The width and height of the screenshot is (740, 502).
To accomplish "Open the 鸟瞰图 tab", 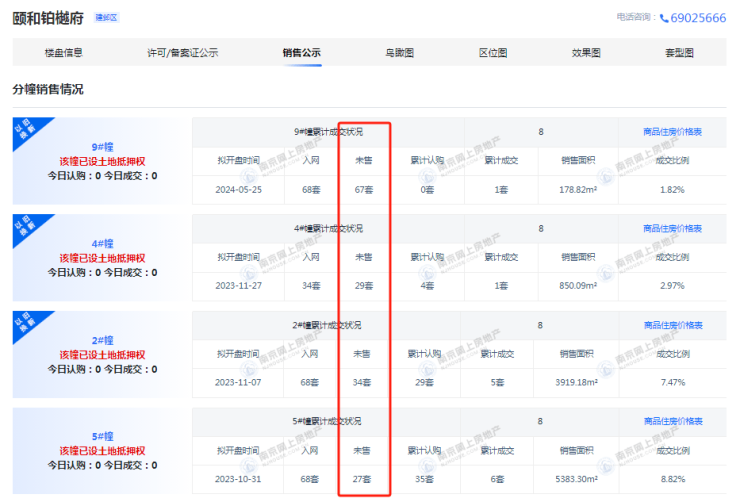I will pos(399,53).
